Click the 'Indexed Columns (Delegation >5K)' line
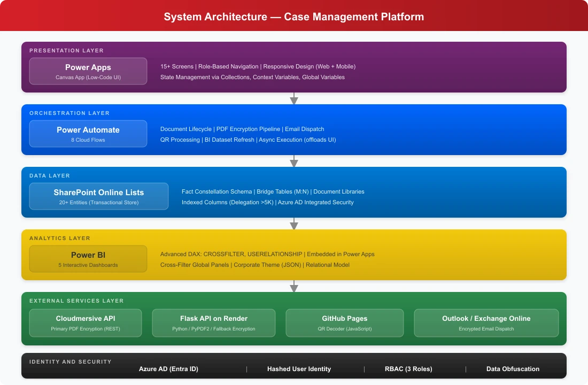The image size is (588, 385). (x=268, y=202)
